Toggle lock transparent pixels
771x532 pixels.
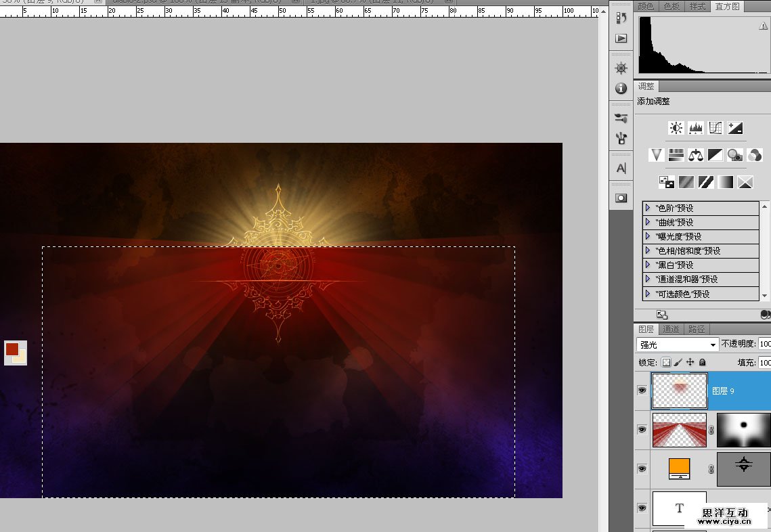click(666, 363)
